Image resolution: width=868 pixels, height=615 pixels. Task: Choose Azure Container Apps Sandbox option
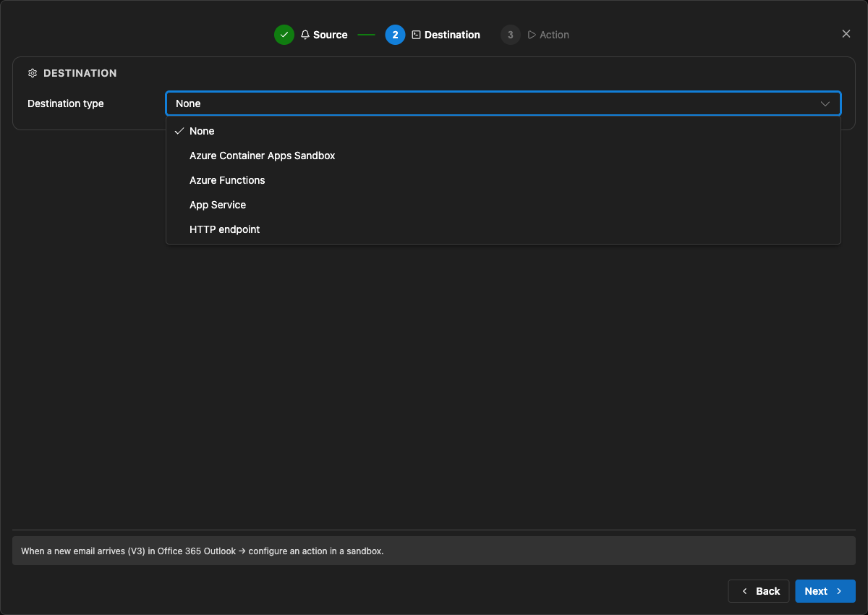(x=503, y=156)
